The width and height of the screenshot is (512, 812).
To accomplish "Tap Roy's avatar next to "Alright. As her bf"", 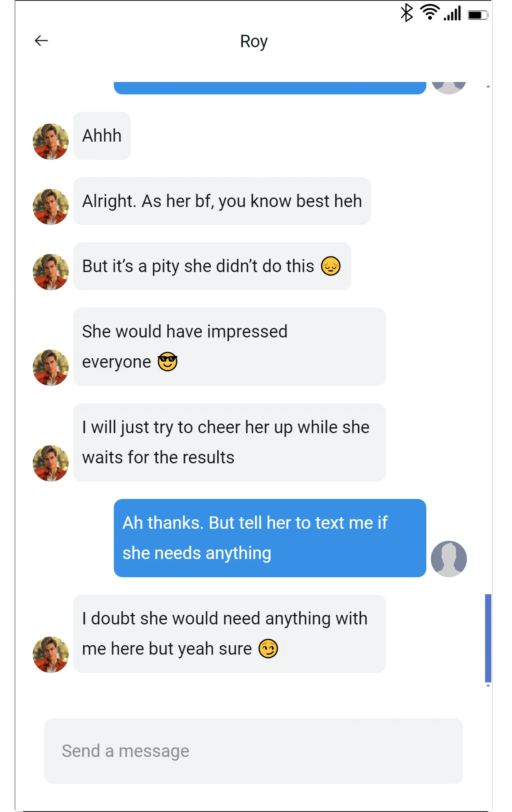I will [50, 207].
